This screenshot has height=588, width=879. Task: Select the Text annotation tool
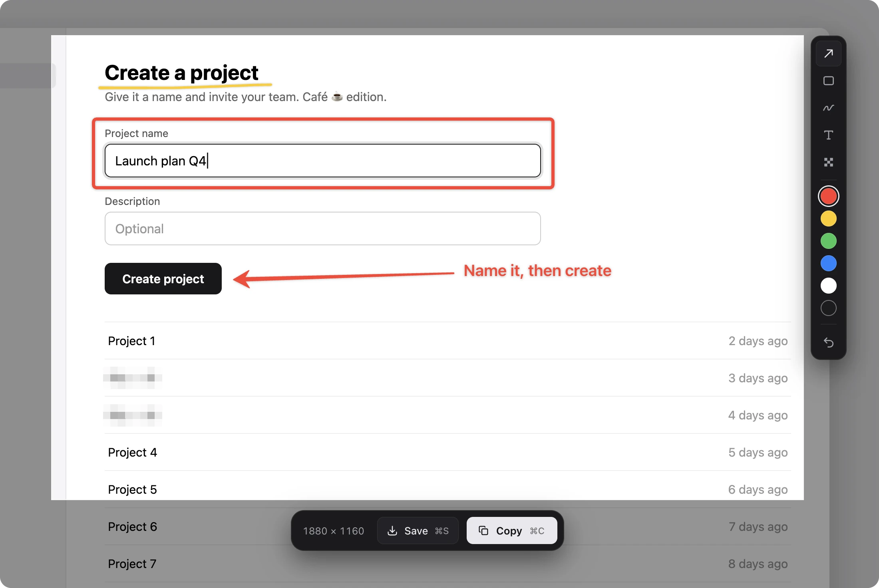point(828,135)
